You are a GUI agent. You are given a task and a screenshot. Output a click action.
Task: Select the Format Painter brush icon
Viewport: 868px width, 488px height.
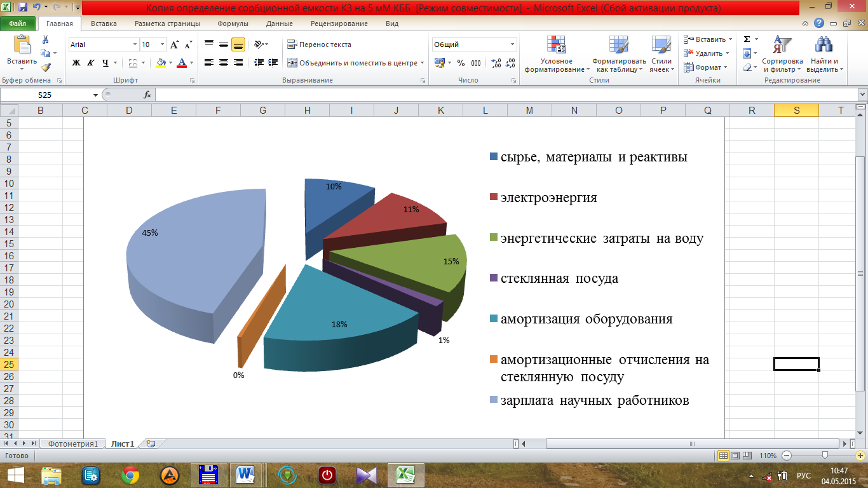45,67
